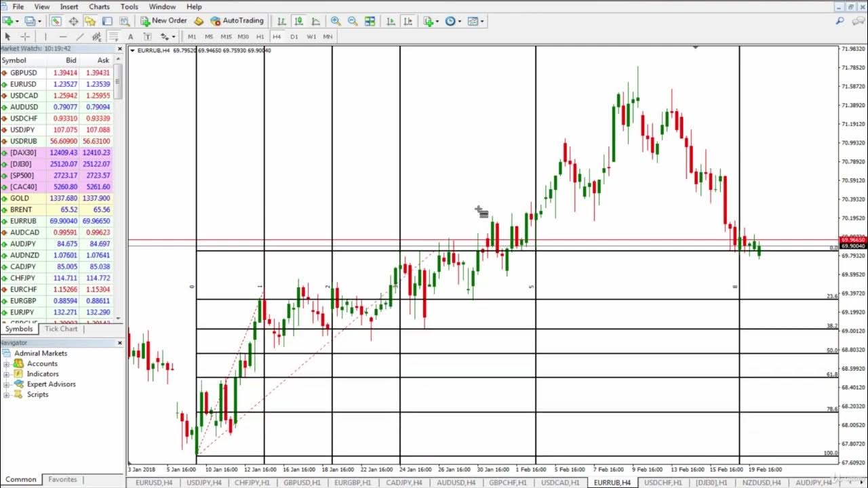Click the New Order button

(163, 21)
